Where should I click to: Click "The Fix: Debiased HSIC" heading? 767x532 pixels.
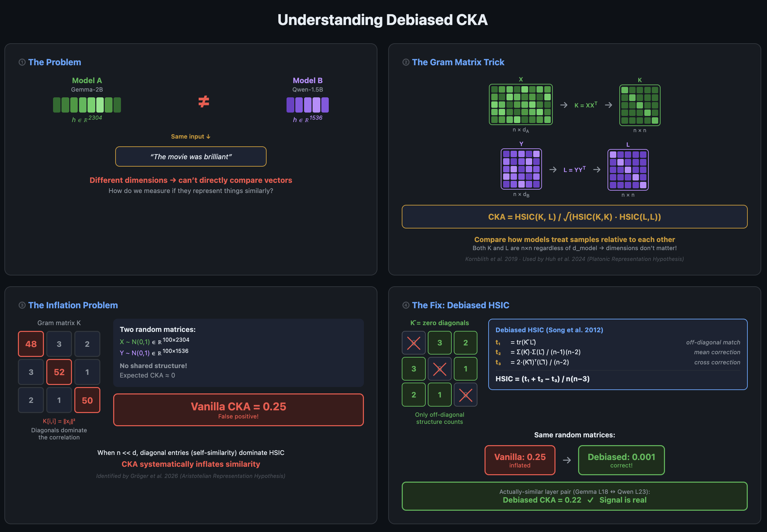point(461,305)
